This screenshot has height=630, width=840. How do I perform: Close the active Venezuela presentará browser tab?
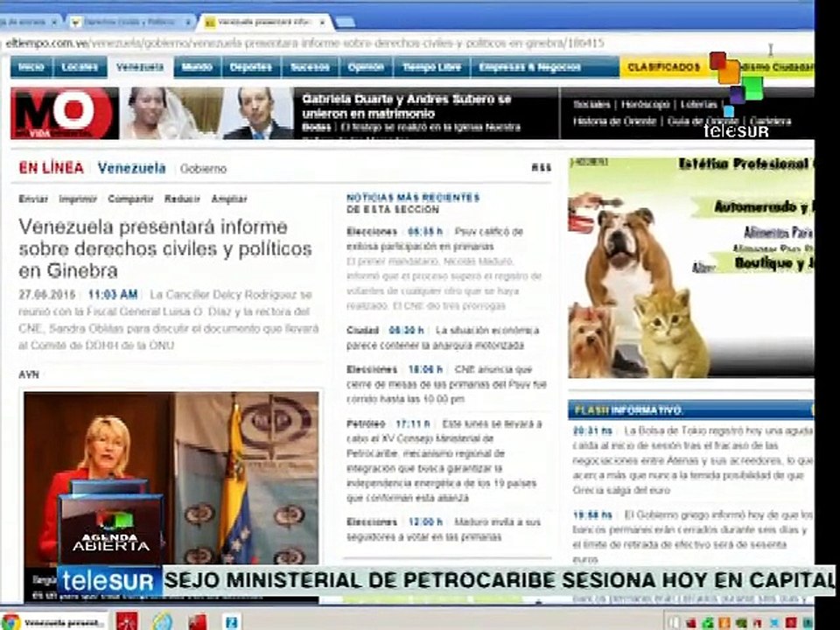pyautogui.click(x=322, y=23)
